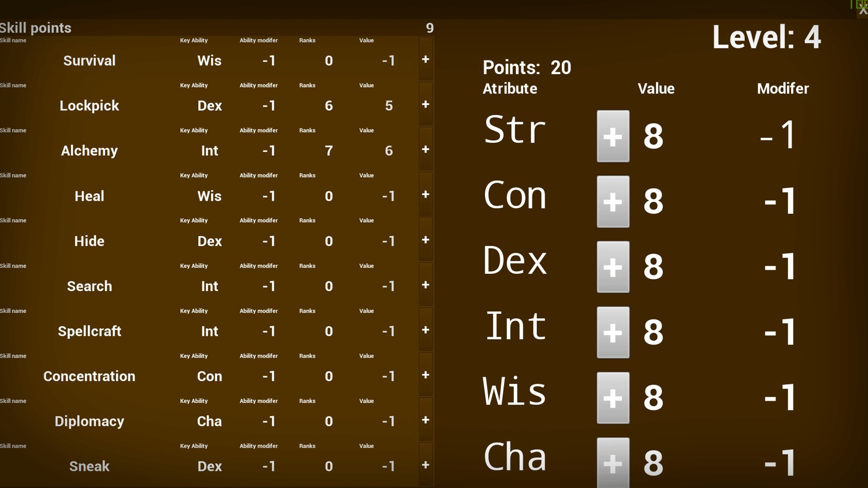Increase Sneak skill ranks
This screenshot has width=868, height=488.
point(425,465)
